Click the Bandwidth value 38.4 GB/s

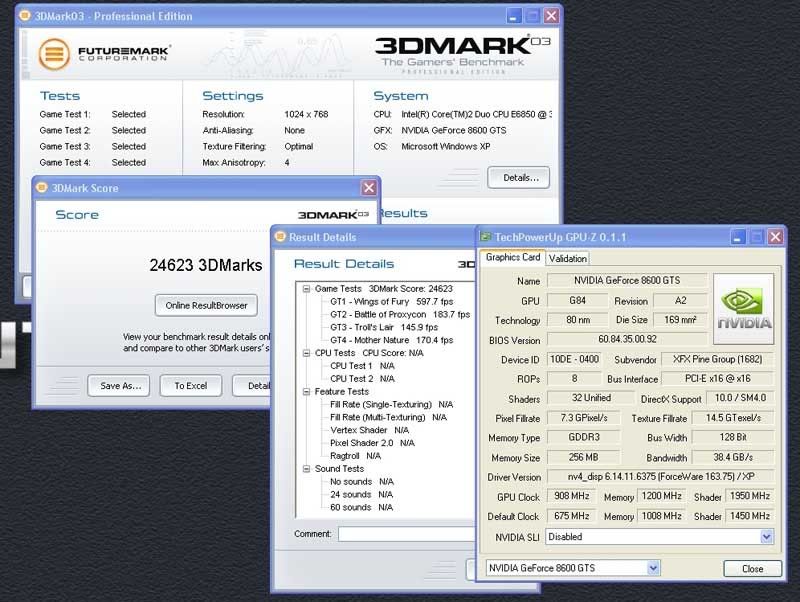coord(733,457)
